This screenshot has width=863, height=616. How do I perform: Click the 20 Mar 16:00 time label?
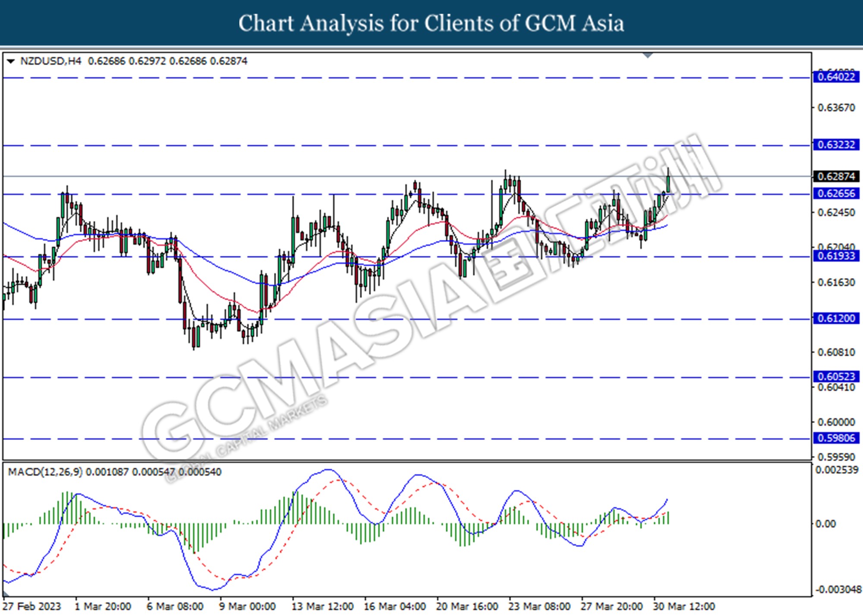tap(467, 606)
